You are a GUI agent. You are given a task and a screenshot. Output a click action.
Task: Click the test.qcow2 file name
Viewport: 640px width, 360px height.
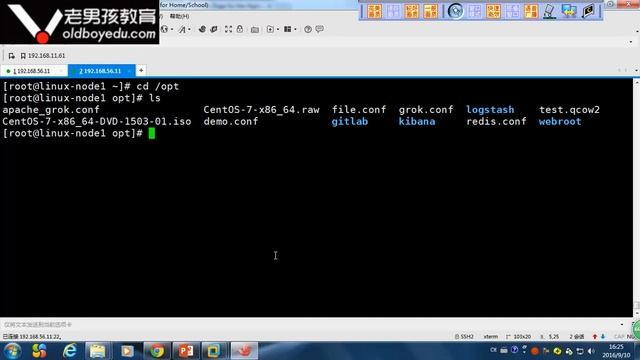[x=569, y=110]
